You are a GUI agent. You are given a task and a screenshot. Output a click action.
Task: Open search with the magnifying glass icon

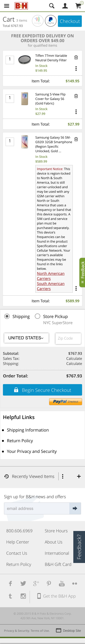tap(52, 6)
